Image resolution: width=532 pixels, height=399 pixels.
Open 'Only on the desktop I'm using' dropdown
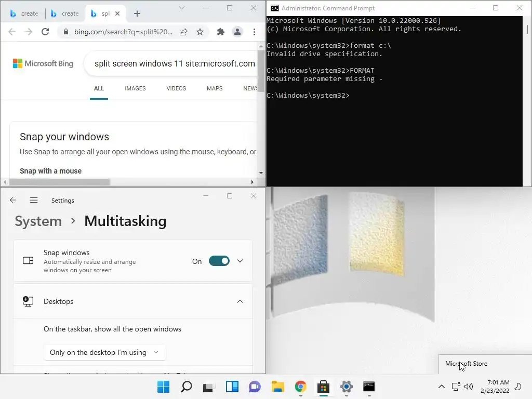104,352
